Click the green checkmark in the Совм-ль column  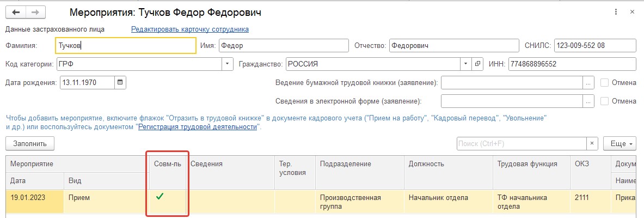[x=160, y=197]
